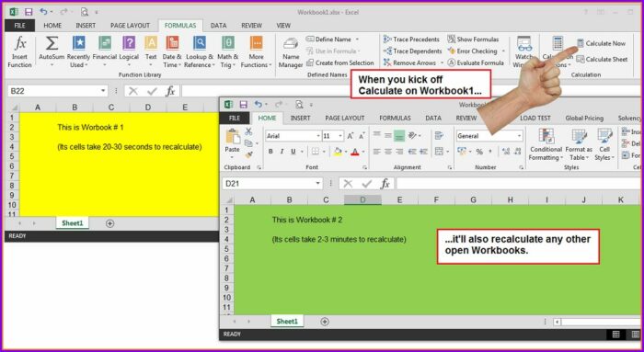The height and width of the screenshot is (352, 644).
Task: Toggle Wrap Text in Workbook2
Action: [439, 136]
